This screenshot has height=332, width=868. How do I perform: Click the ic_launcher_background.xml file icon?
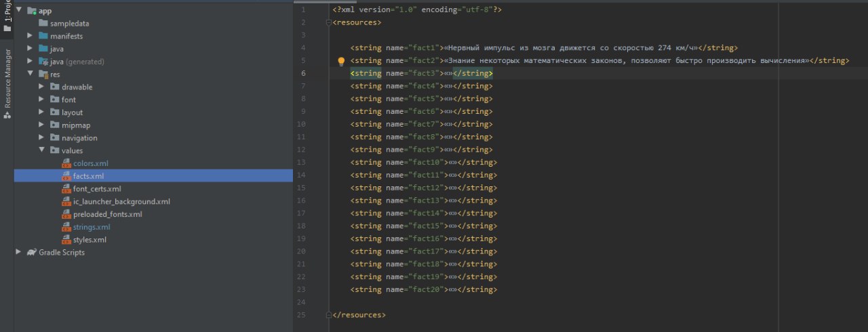[x=66, y=201]
